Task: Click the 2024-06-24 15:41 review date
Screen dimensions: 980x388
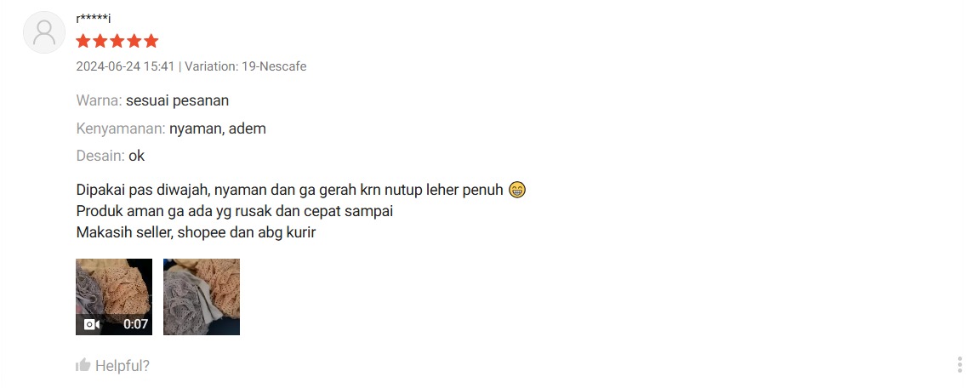Action: point(125,66)
